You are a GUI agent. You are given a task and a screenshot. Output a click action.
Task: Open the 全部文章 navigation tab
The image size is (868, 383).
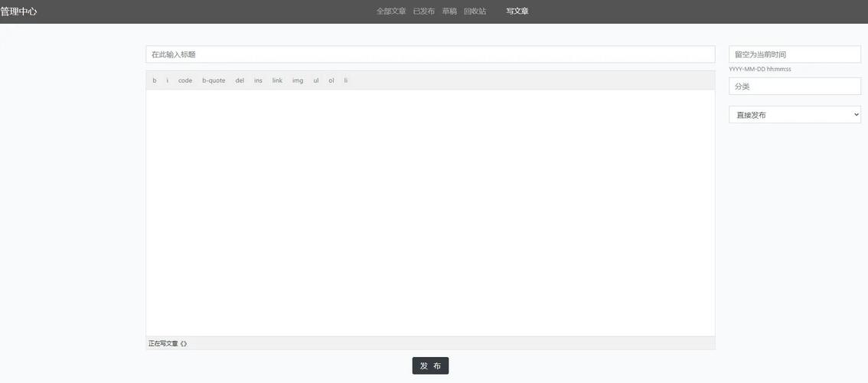click(391, 11)
